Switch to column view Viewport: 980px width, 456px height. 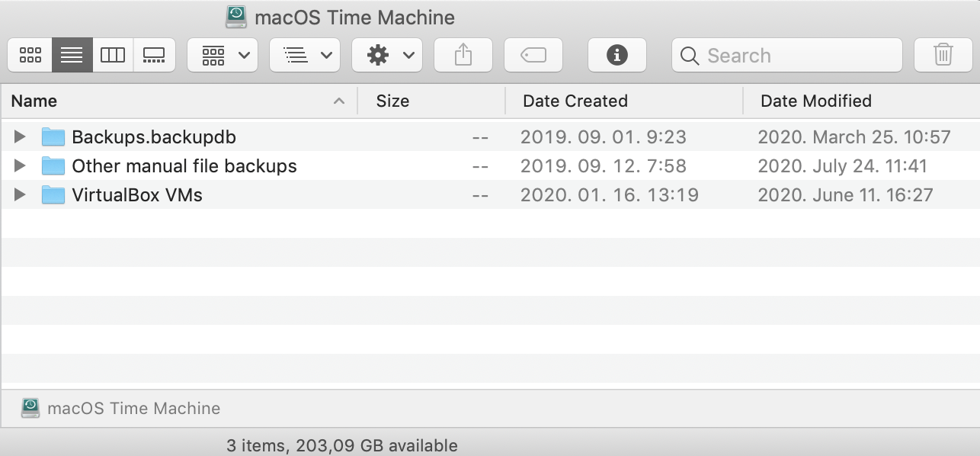113,55
